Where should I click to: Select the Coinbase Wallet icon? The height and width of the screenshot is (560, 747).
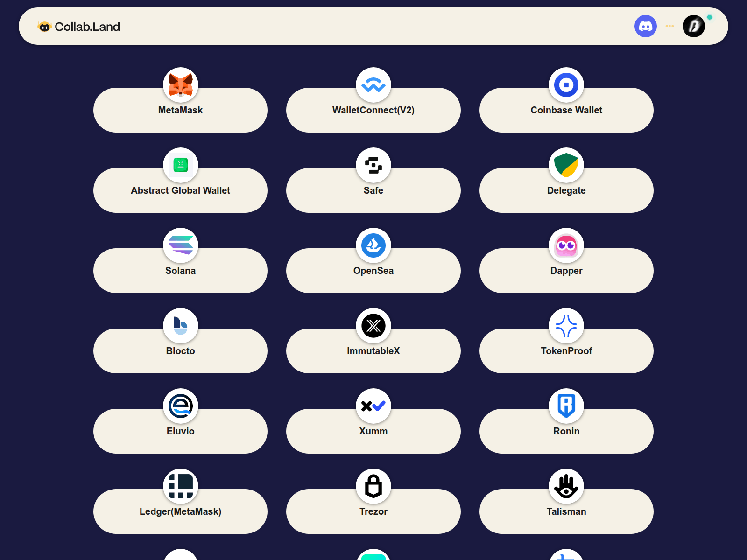click(566, 85)
